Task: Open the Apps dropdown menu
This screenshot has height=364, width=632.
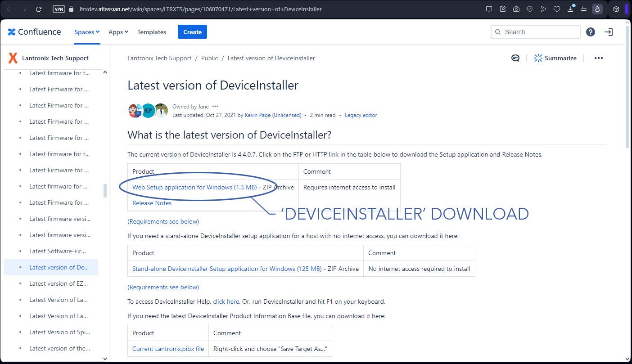Action: pyautogui.click(x=118, y=32)
